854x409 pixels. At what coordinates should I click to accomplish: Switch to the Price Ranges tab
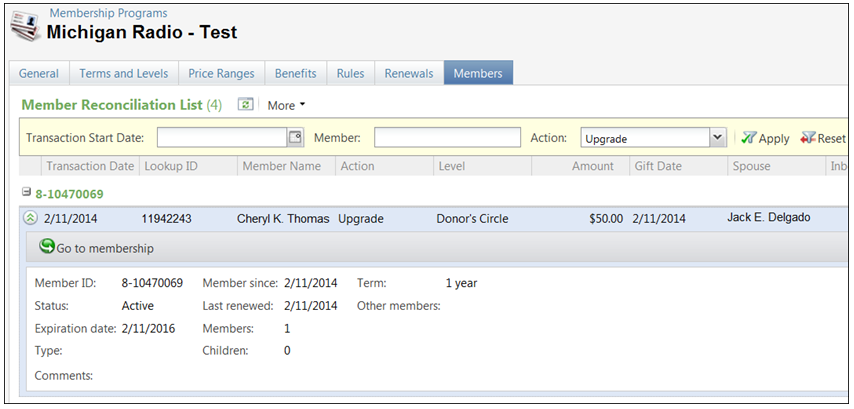point(221,74)
